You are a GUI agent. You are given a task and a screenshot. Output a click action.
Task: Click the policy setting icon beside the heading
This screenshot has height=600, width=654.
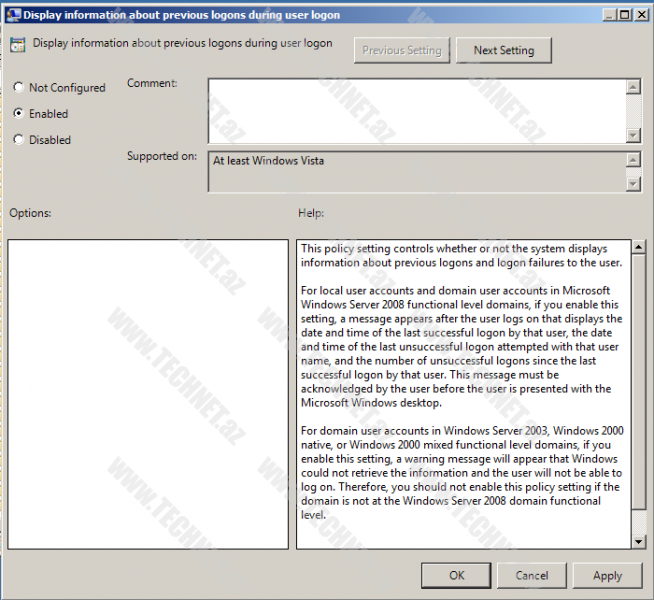click(18, 45)
